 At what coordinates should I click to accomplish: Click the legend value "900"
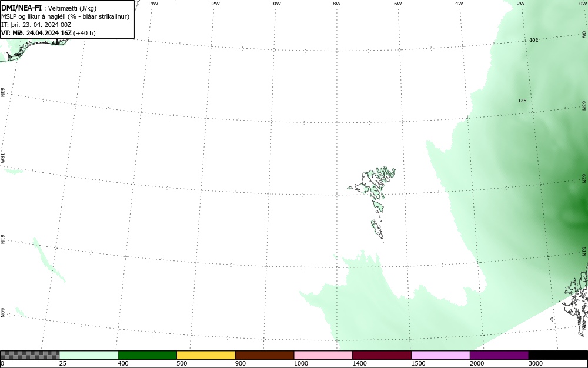point(240,363)
